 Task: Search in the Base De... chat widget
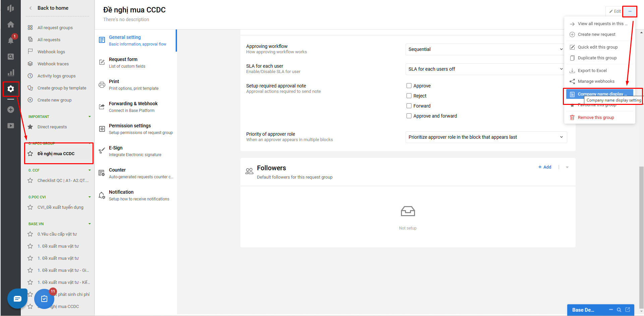(619, 310)
